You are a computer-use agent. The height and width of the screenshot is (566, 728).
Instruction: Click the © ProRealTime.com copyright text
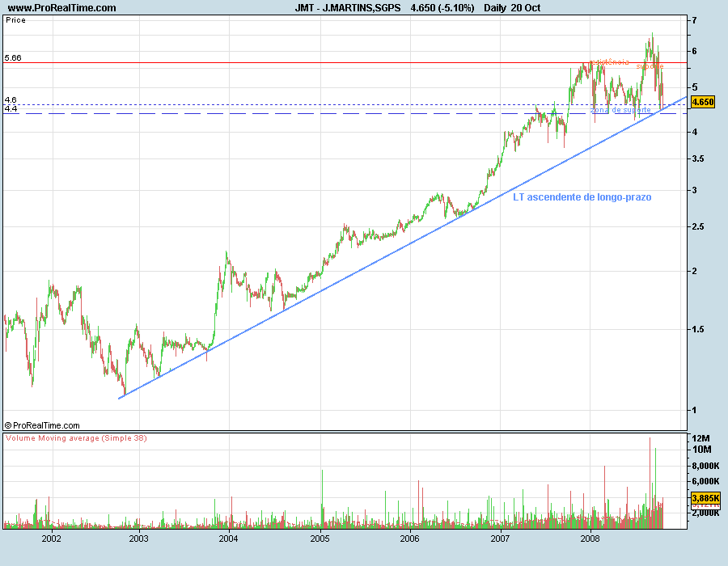click(x=42, y=425)
